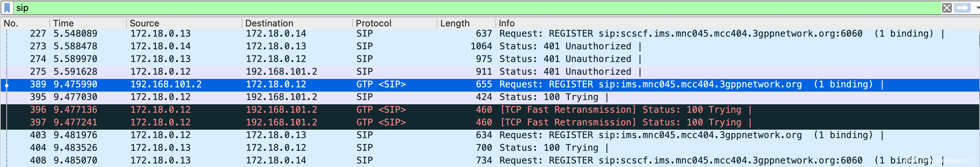Open the filter history dropdown arrow

tap(977, 8)
